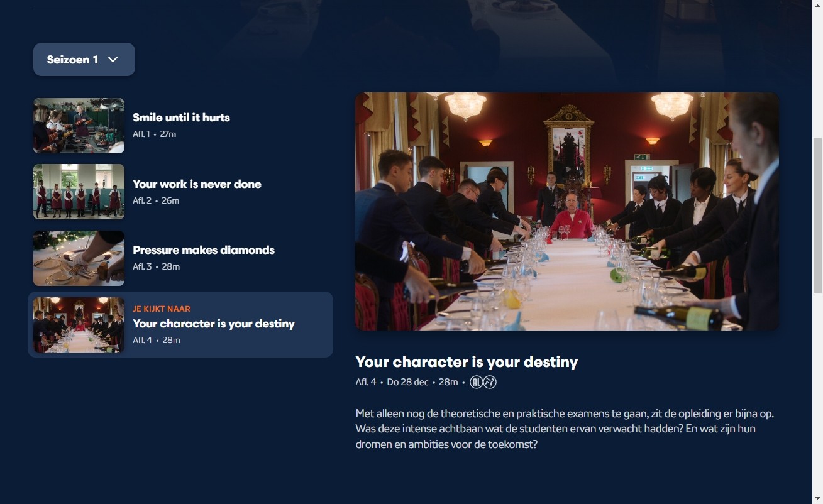This screenshot has height=504, width=823.
Task: Click the Afl. 3 • 28m episode info
Action: pyautogui.click(x=156, y=266)
